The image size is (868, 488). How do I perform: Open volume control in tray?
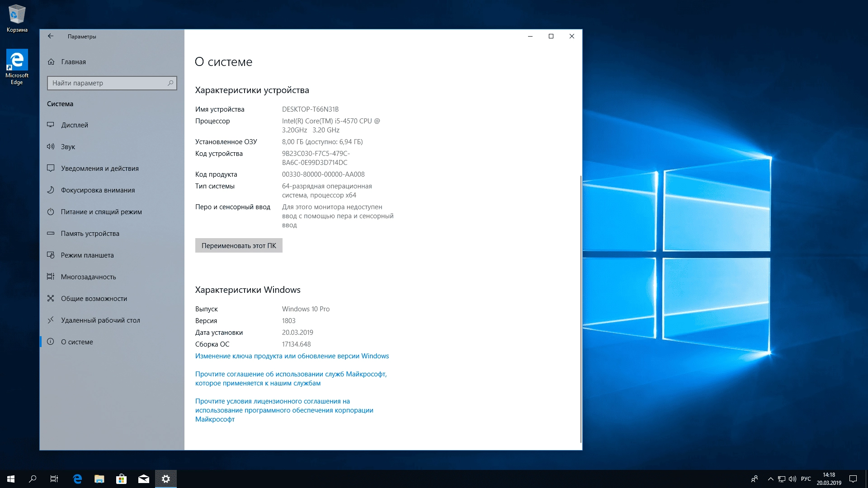(793, 479)
